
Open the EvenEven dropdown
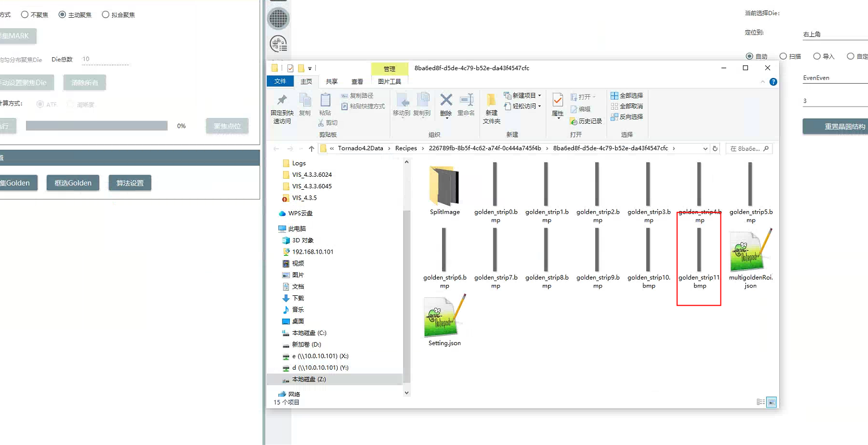[x=835, y=78]
